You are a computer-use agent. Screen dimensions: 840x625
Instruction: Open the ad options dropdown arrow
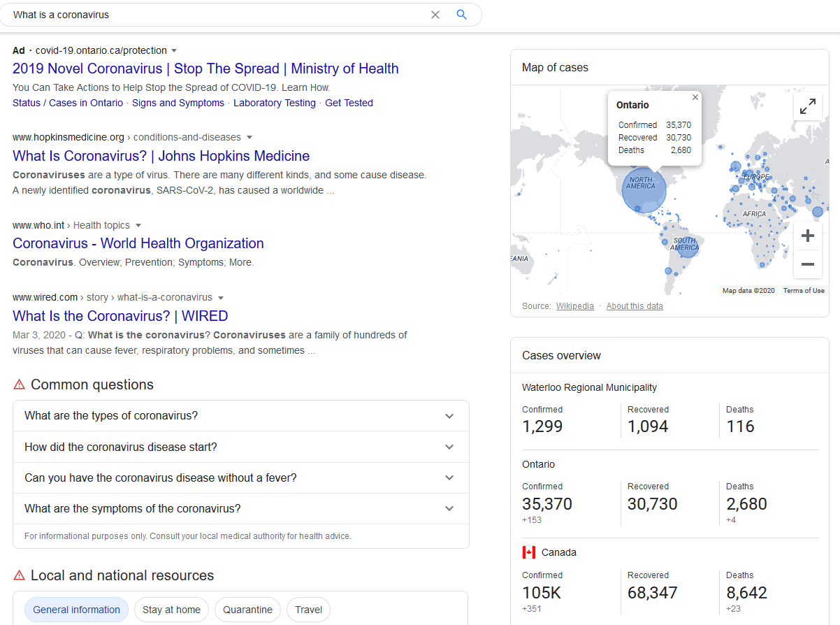click(x=174, y=50)
